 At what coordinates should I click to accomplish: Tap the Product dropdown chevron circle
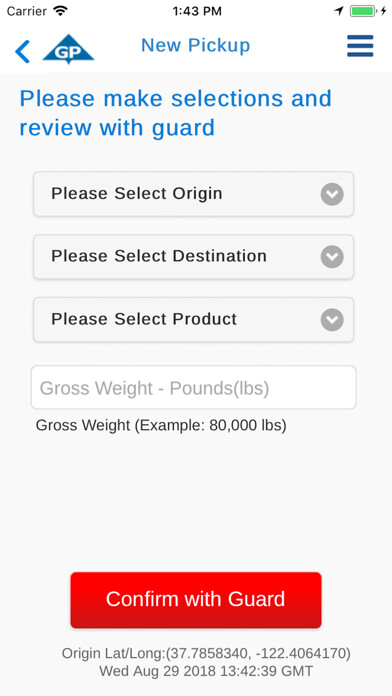pos(332,320)
